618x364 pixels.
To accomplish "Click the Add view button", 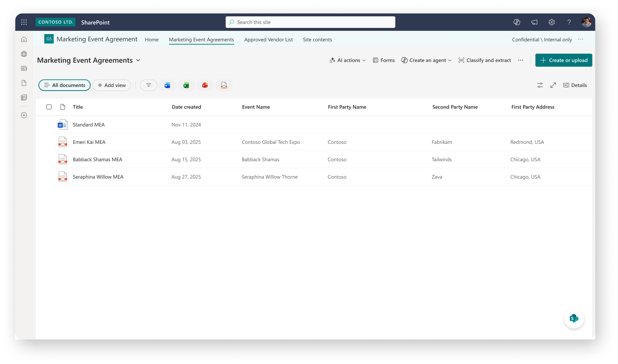I will (112, 85).
